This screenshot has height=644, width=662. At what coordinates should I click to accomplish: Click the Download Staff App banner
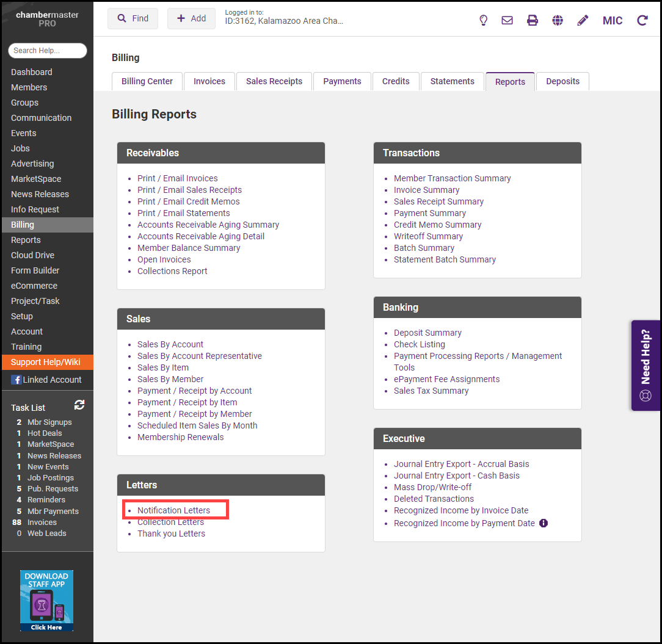46,600
